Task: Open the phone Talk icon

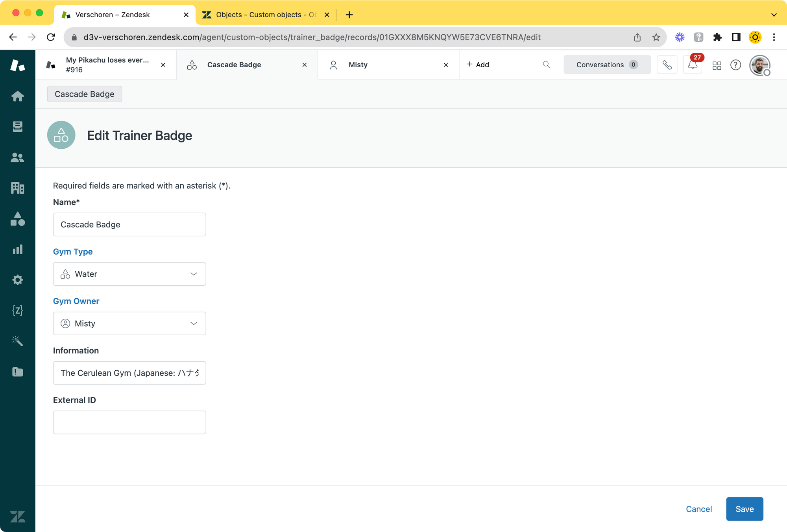Action: [667, 65]
